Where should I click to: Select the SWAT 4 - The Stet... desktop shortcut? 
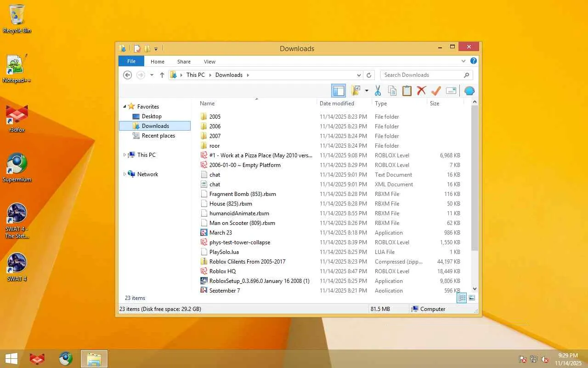(x=17, y=221)
